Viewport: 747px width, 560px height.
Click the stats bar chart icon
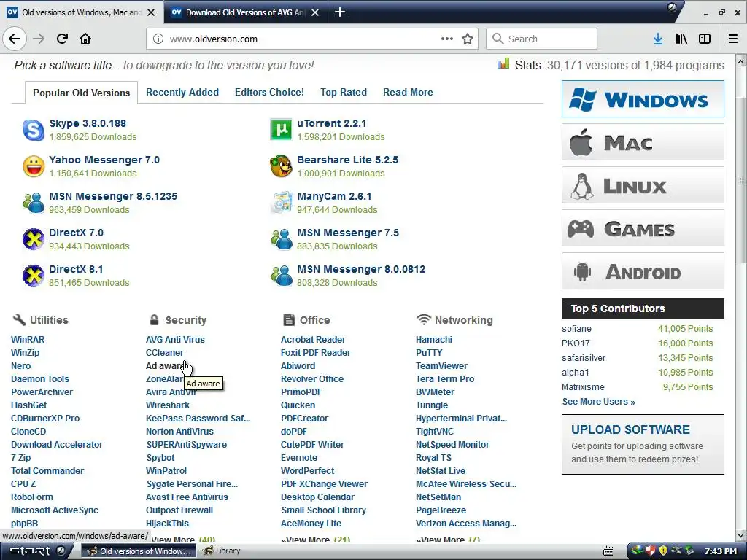(503, 64)
